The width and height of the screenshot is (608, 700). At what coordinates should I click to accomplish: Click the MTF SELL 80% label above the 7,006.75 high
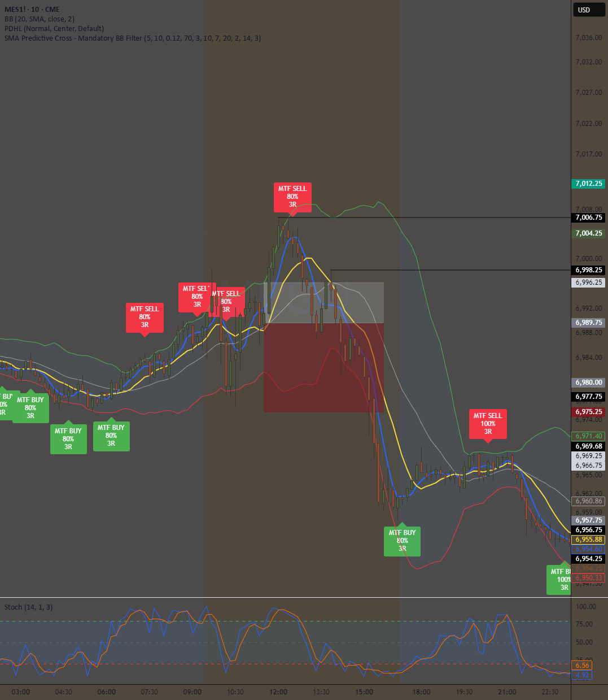[x=292, y=197]
